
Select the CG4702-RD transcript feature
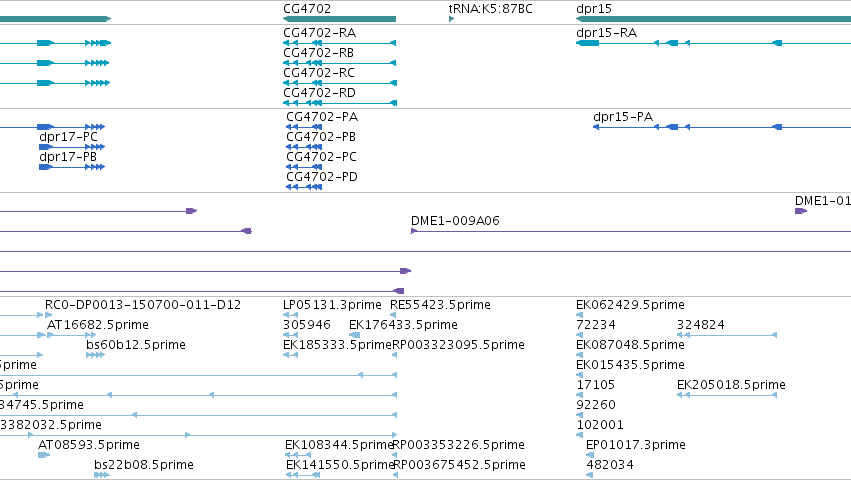340,103
